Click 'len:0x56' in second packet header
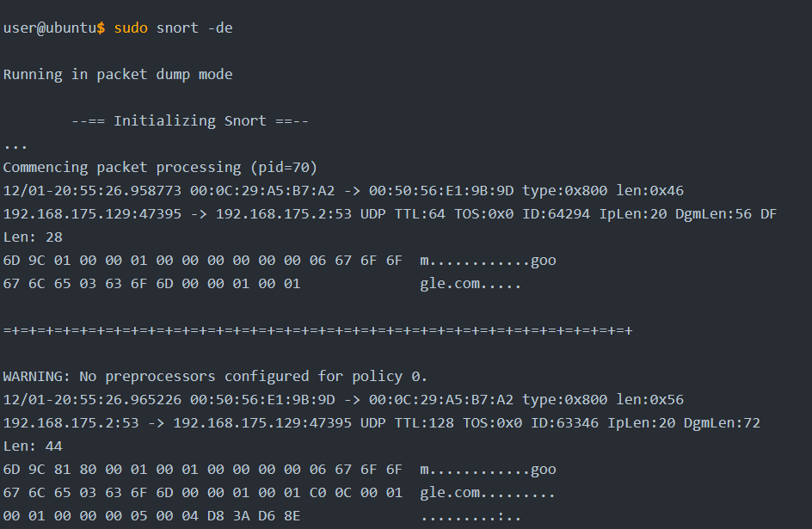Viewport: 812px width, 529px height. tap(650, 400)
